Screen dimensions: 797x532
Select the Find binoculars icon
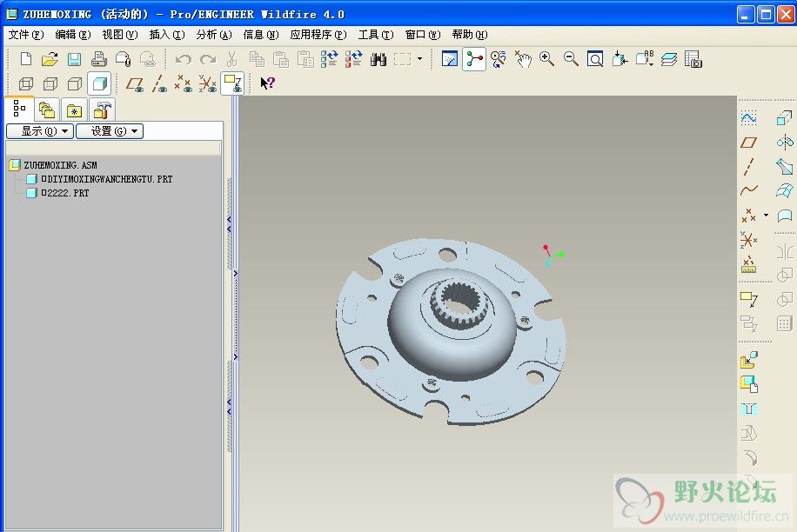coord(378,59)
